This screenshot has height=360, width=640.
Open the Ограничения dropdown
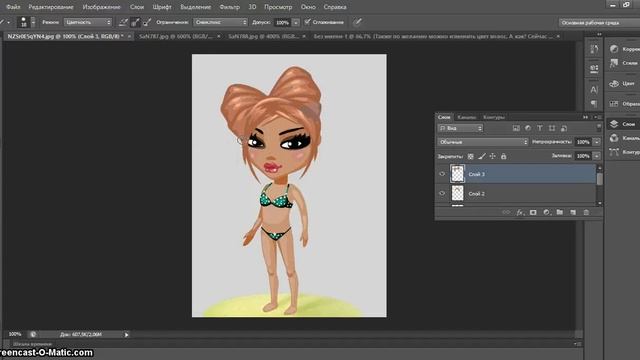(220, 22)
